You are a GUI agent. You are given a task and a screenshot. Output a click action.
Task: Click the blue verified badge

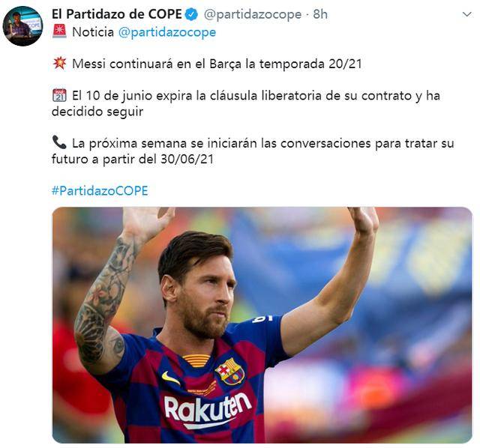point(191,14)
